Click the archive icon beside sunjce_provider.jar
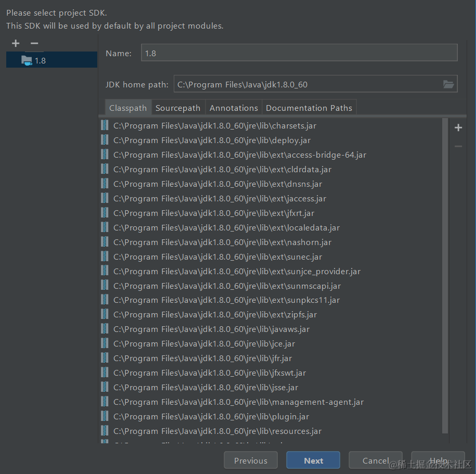Viewport: 476px width, 474px height. tap(105, 271)
